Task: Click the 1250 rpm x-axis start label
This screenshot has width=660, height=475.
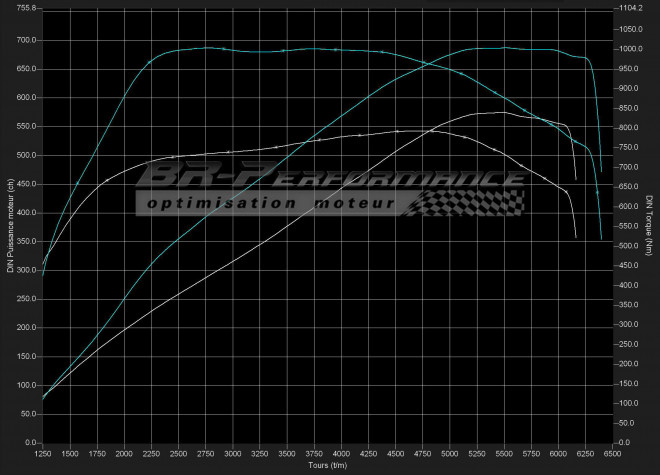Action: 42,454
